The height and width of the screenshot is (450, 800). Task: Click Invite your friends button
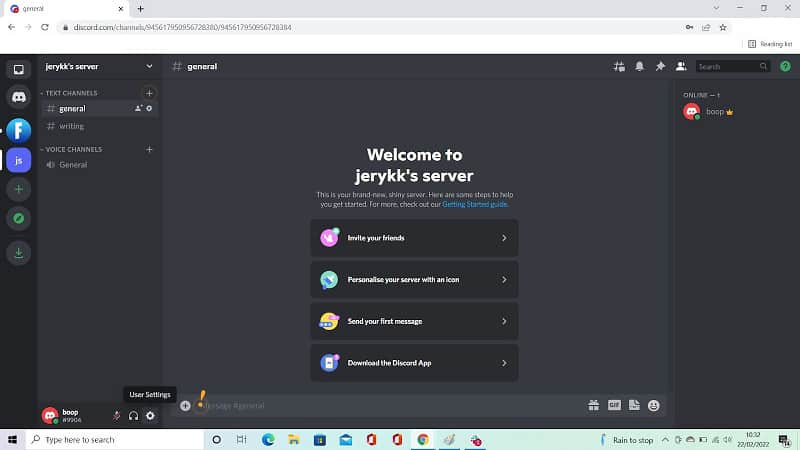tap(414, 238)
